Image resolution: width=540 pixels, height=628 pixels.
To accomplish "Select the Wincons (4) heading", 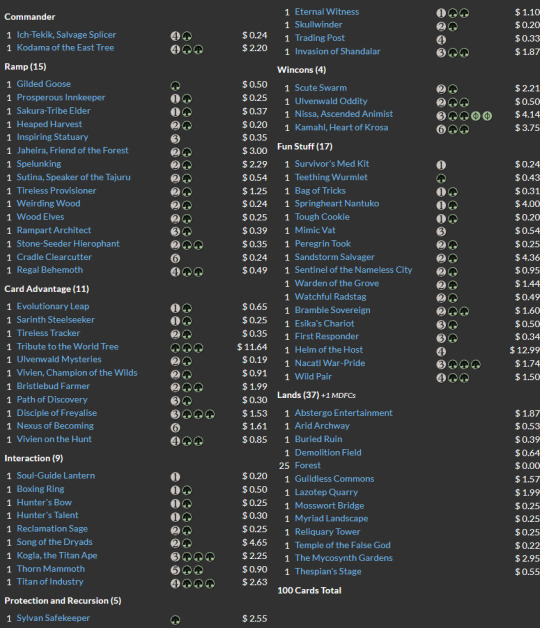I will pyautogui.click(x=302, y=70).
